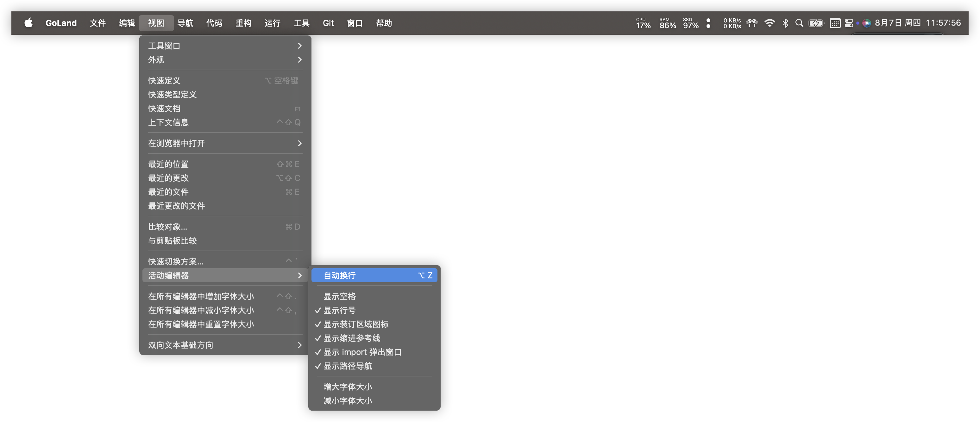The height and width of the screenshot is (422, 980).
Task: Expand 在浏览器中打开 submenu
Action: tap(225, 143)
